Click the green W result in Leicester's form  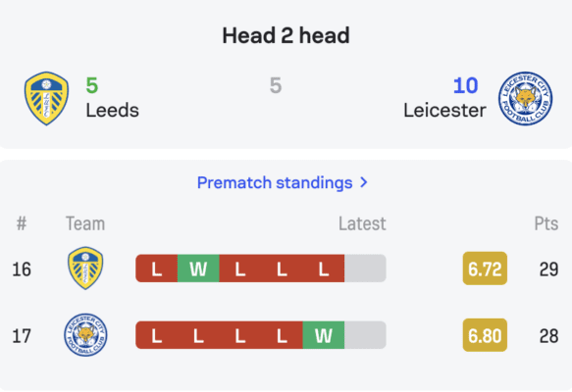[324, 335]
